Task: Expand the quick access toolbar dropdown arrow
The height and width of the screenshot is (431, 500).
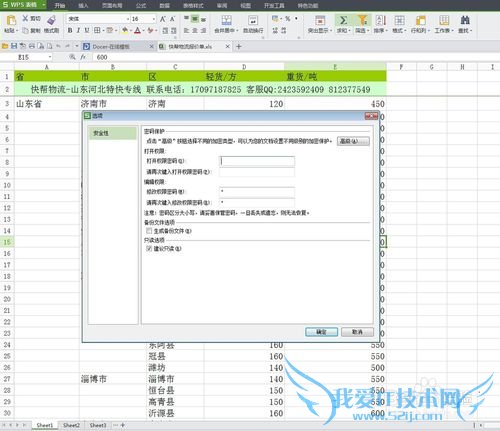Action: point(77,46)
